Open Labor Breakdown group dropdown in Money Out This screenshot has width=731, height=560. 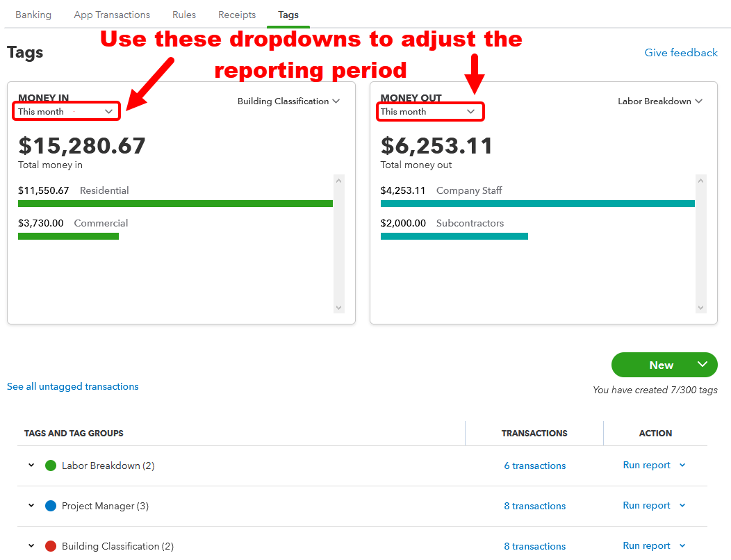tap(659, 101)
